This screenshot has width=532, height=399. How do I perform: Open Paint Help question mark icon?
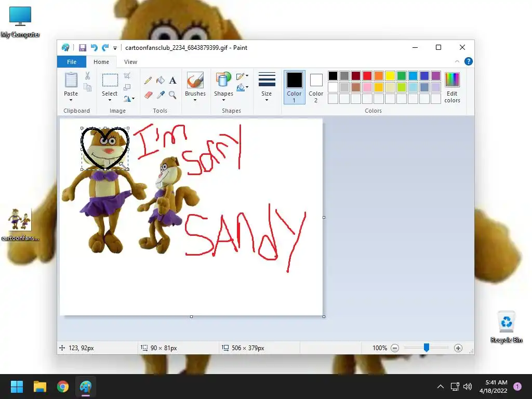pyautogui.click(x=468, y=61)
